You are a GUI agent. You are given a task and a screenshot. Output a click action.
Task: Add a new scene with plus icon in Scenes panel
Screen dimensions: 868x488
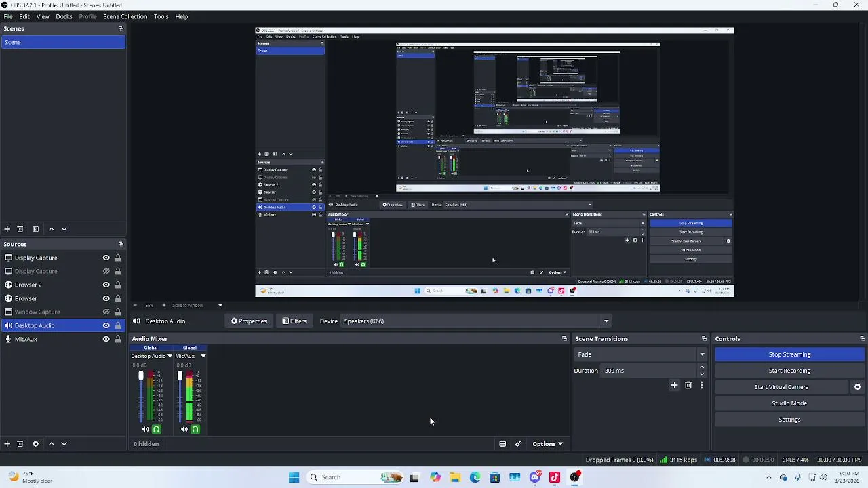7,229
